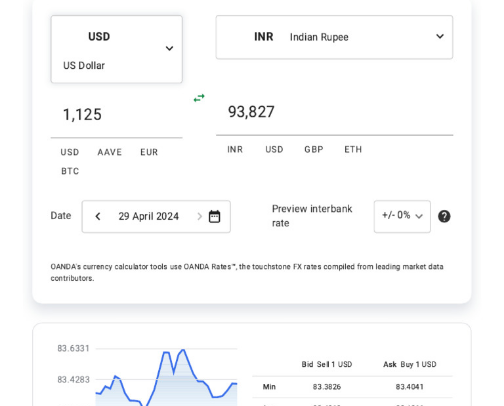Click the 29 April 2024 date text
The height and width of the screenshot is (406, 504).
pos(149,216)
